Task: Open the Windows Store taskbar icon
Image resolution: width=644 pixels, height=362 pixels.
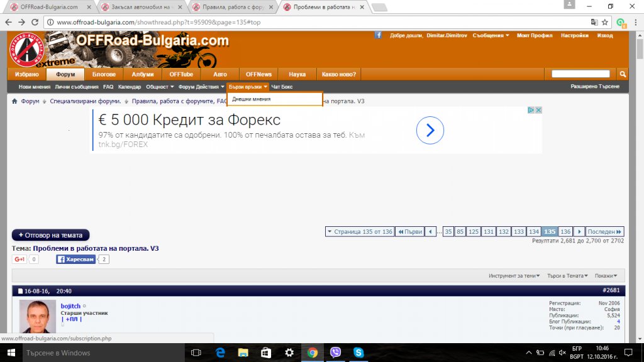Action: point(266,353)
